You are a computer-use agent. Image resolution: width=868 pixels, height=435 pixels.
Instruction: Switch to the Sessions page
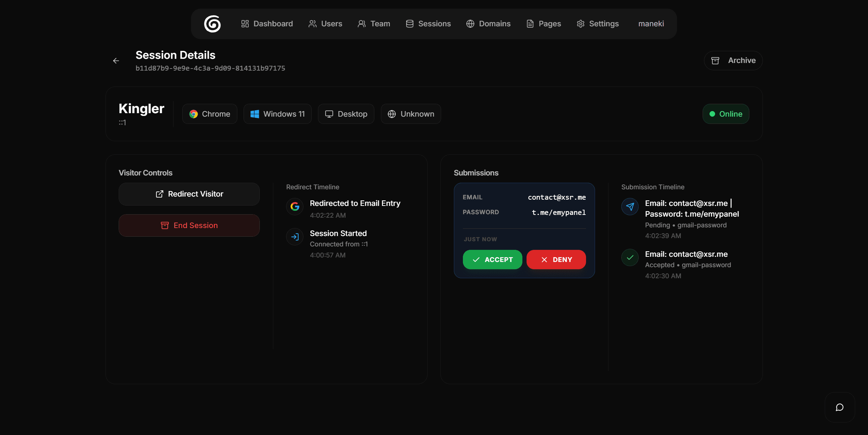(x=428, y=24)
